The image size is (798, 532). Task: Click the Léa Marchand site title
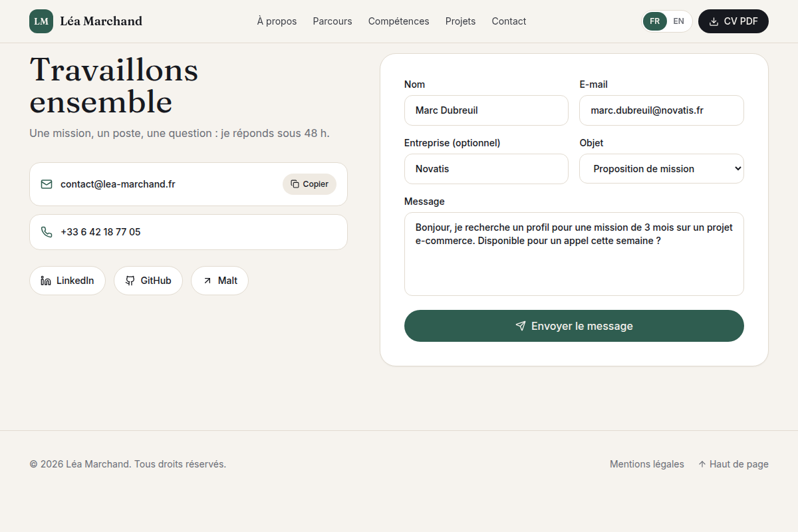coord(101,21)
